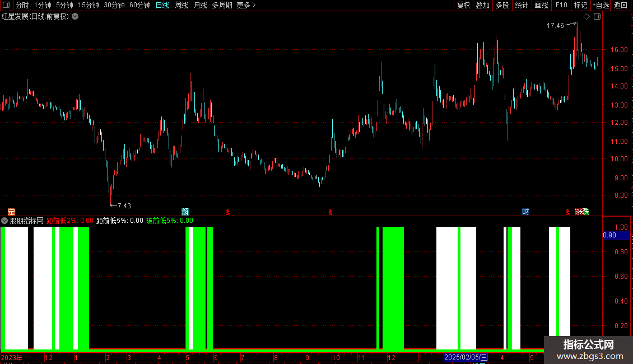633x364 pixels.
Task: Open 多周期 multi-period view
Action: tap(222, 5)
